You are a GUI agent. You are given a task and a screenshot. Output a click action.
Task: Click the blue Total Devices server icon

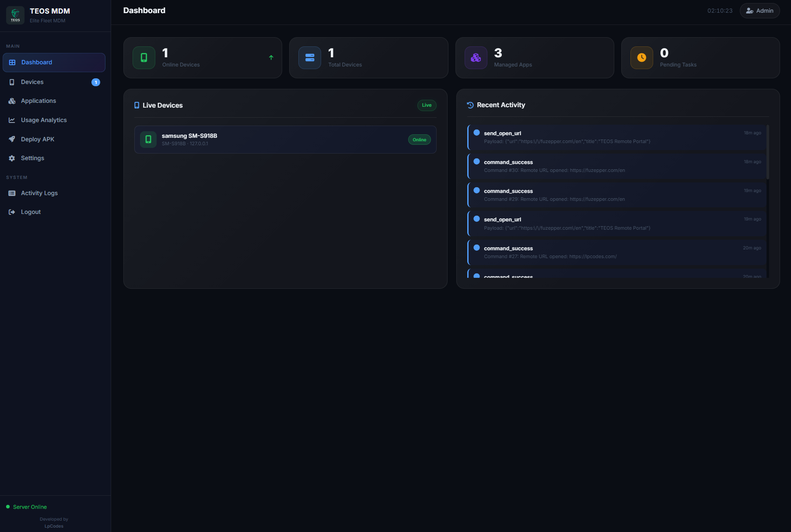coord(310,58)
